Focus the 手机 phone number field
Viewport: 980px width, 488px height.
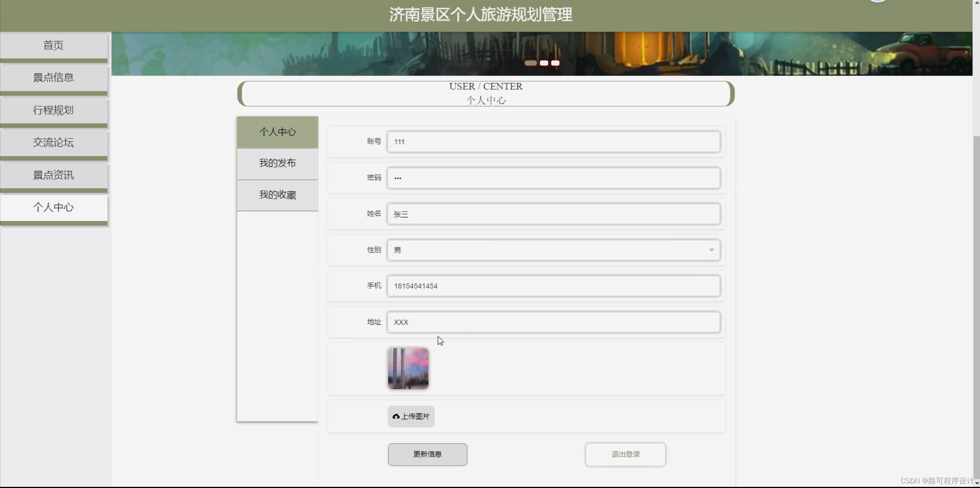[553, 286]
